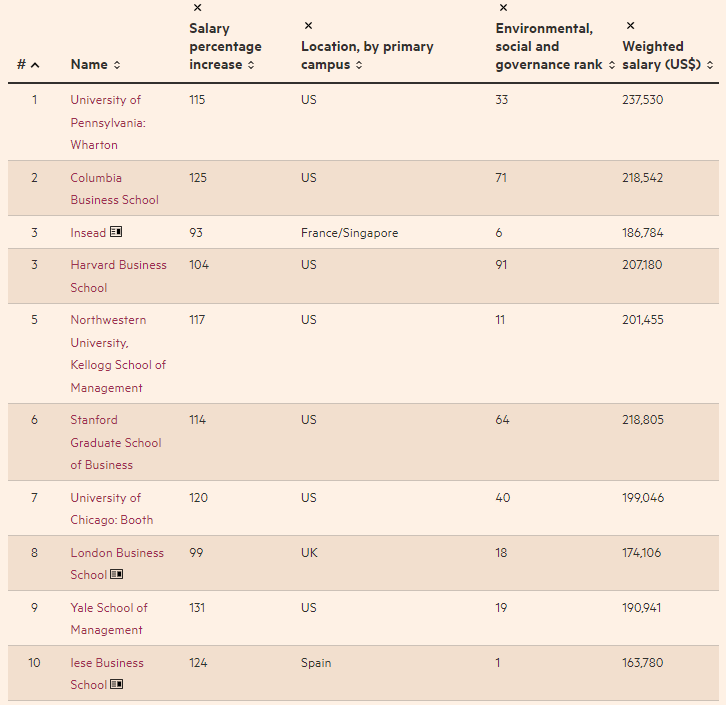Open Yale School of Management link

(x=108, y=619)
